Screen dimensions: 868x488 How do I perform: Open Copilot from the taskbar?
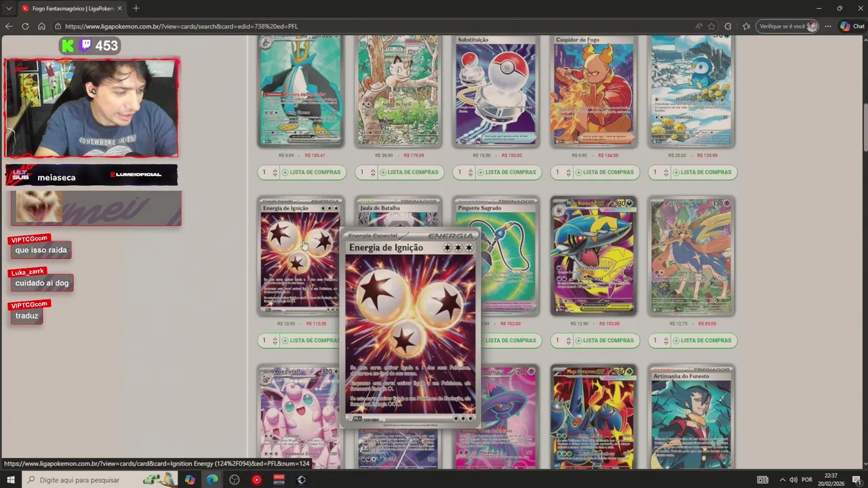click(190, 480)
